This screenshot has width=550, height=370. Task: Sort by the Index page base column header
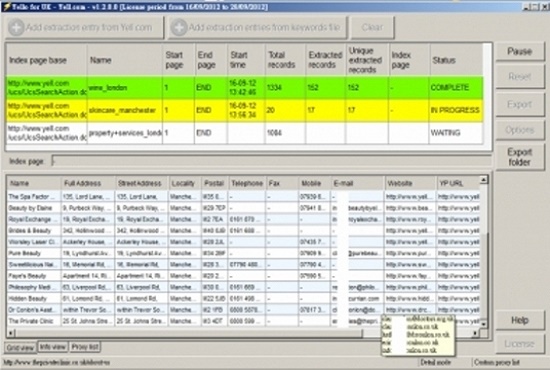coord(47,60)
